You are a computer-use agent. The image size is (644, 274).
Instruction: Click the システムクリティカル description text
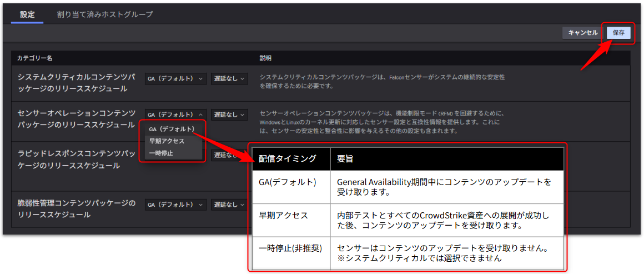[x=383, y=82]
